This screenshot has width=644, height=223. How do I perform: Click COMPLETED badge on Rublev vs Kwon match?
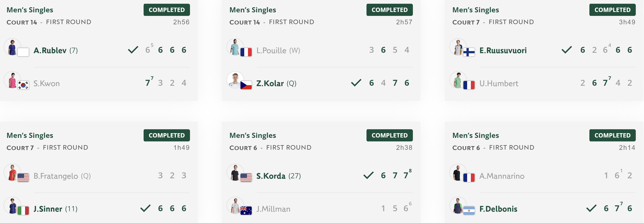click(167, 10)
